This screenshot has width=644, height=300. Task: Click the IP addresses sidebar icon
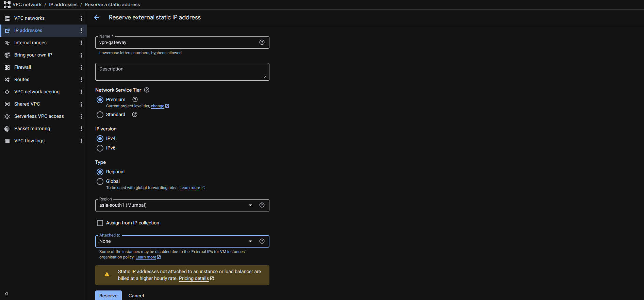coord(7,31)
